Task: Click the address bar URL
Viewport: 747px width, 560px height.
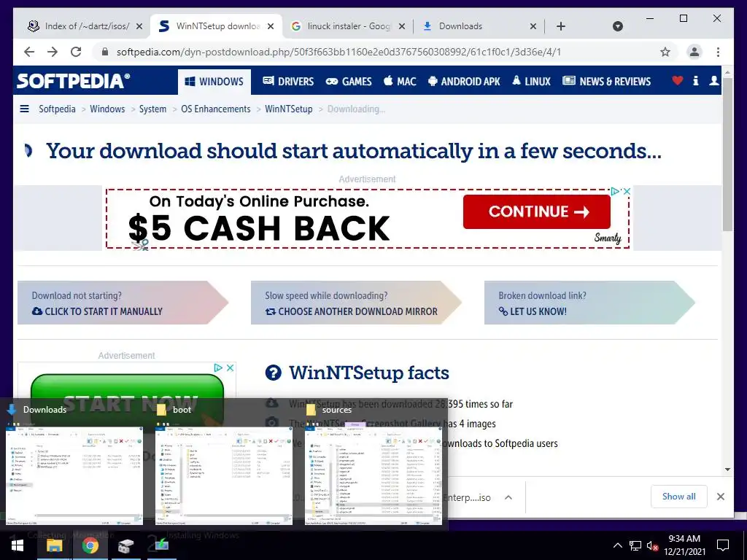Action: [338, 52]
